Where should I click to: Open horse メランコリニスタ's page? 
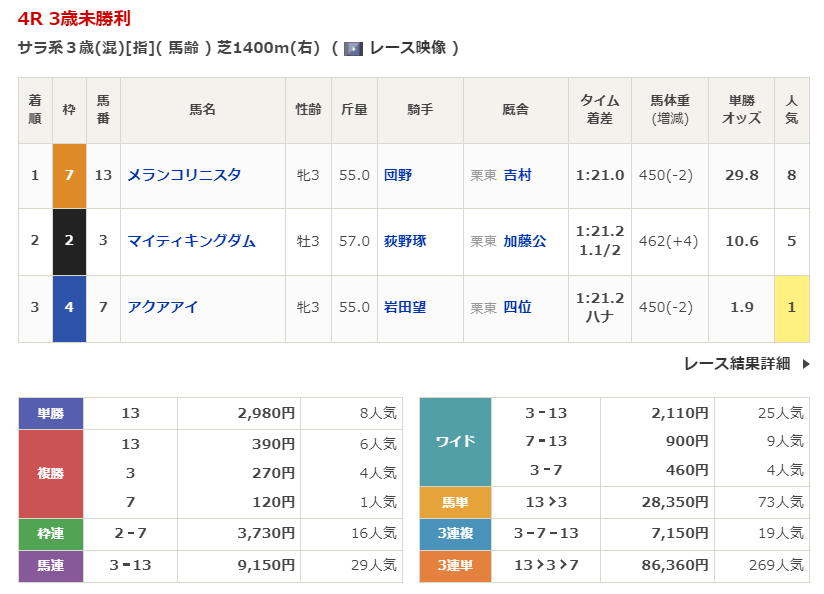pyautogui.click(x=184, y=175)
